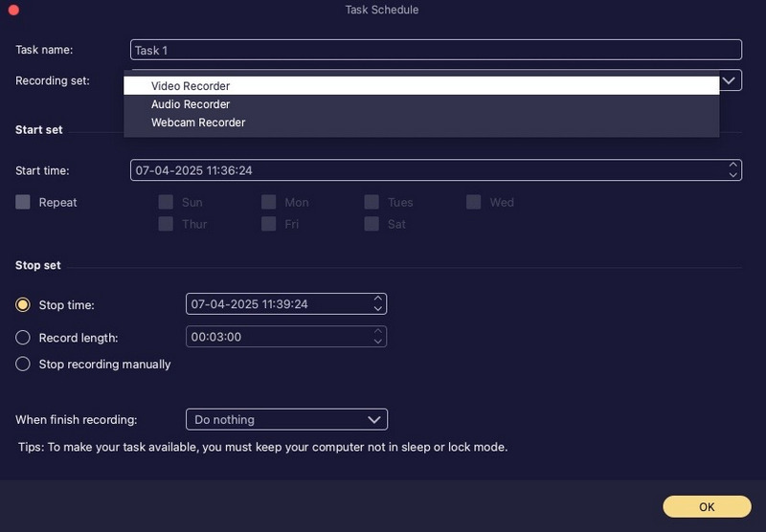The width and height of the screenshot is (766, 532).
Task: Enable the Repeat checkbox
Action: (23, 202)
